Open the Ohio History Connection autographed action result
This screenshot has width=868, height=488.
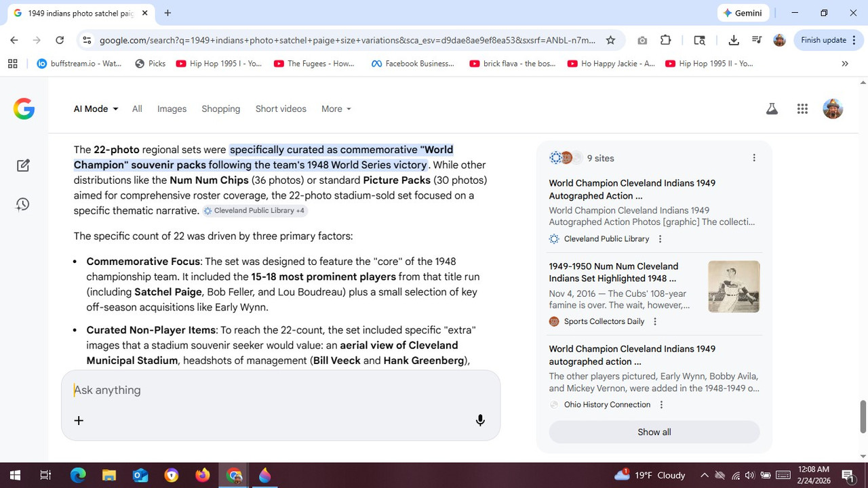(632, 355)
